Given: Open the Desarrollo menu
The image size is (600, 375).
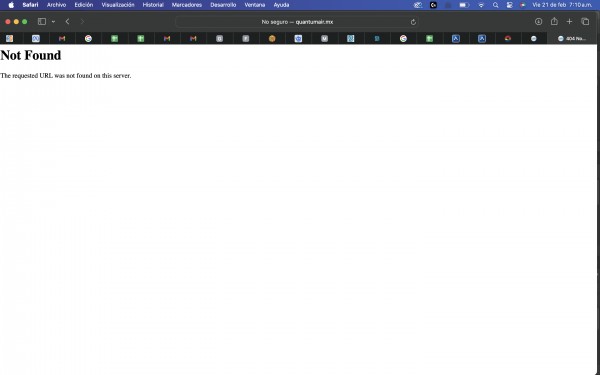Looking at the screenshot, I should [223, 5].
